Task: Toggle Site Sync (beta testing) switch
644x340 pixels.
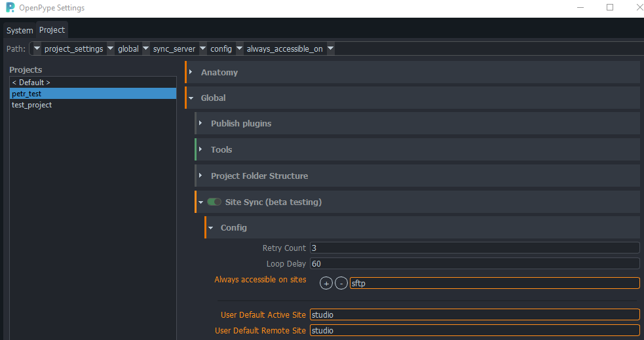Action: click(214, 202)
